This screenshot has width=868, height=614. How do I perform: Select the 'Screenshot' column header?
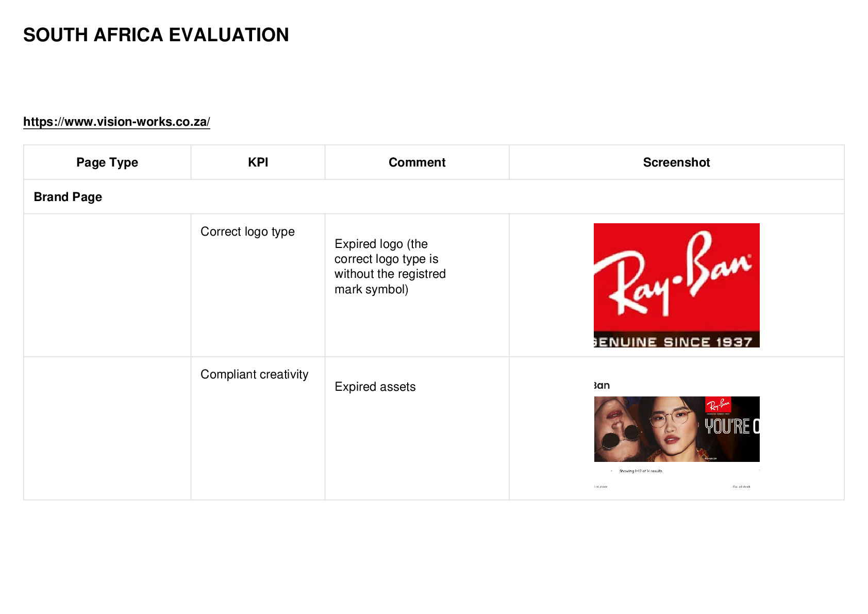pyautogui.click(x=676, y=162)
